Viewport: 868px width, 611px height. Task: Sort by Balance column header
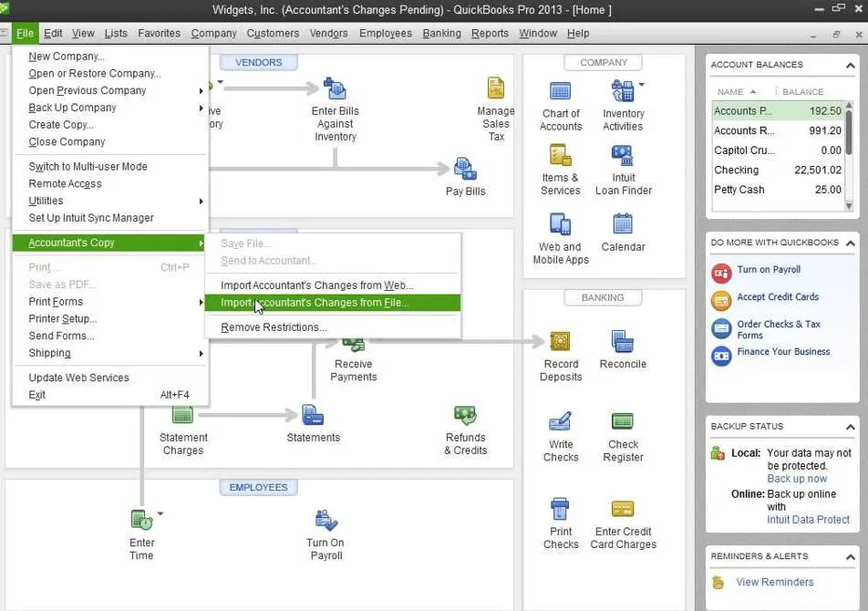(802, 92)
